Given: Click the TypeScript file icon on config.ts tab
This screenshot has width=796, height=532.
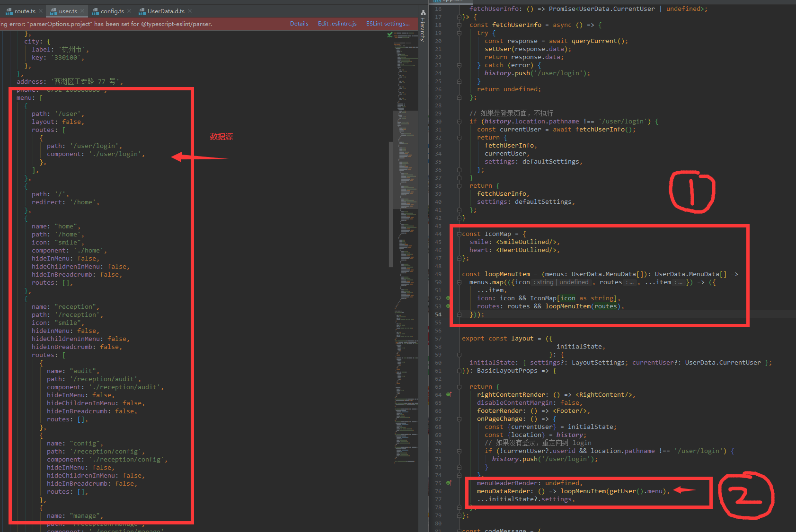Looking at the screenshot, I should (x=95, y=11).
